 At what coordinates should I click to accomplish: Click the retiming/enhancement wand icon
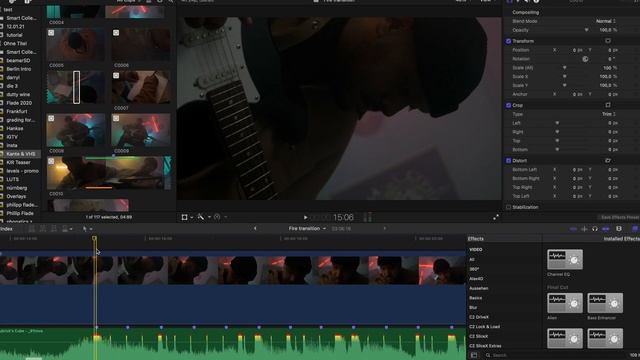coord(201,217)
